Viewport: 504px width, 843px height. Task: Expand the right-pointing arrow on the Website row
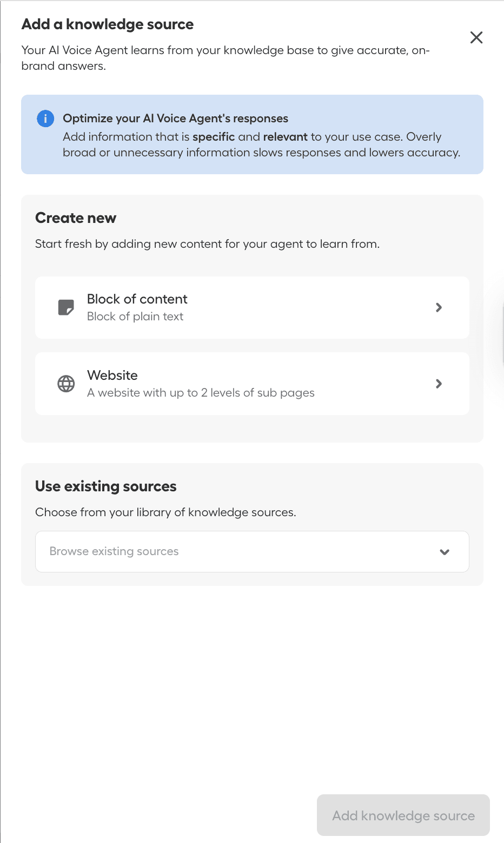(439, 384)
